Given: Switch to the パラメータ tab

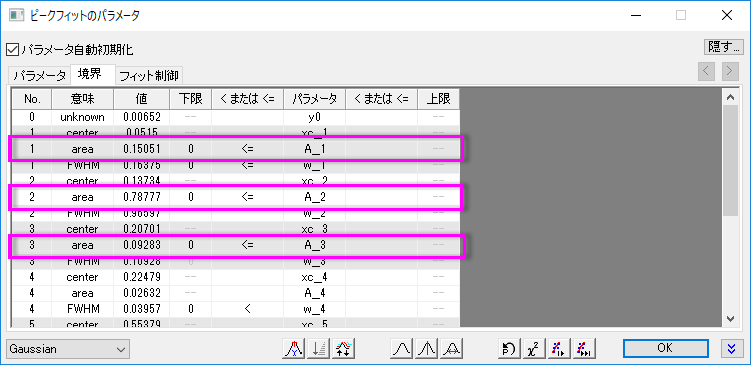Looking at the screenshot, I should pos(39,75).
